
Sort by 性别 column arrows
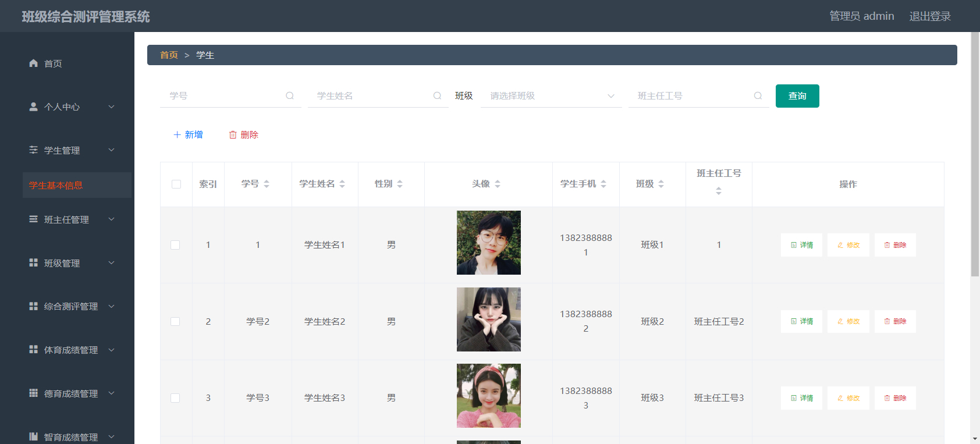pyautogui.click(x=400, y=184)
